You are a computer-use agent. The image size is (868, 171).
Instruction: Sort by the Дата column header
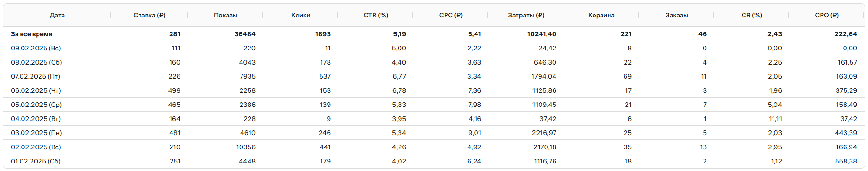point(57,15)
